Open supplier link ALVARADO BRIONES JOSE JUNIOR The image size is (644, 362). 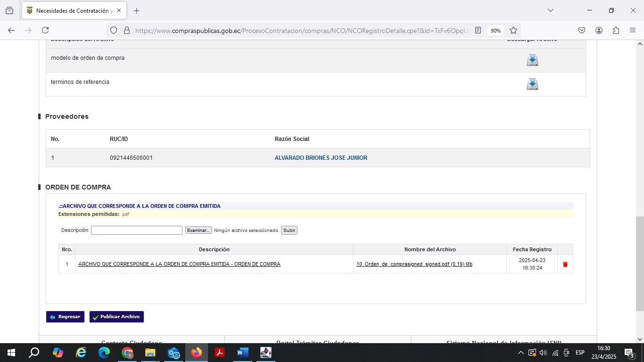(x=321, y=158)
